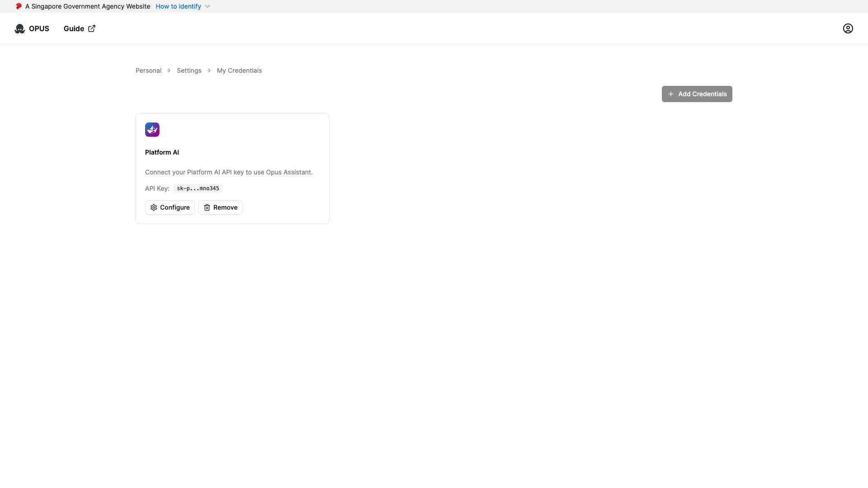Click 'A Singapore Government Agency Website' text
Viewport: 868px width, 488px height.
tap(88, 6)
